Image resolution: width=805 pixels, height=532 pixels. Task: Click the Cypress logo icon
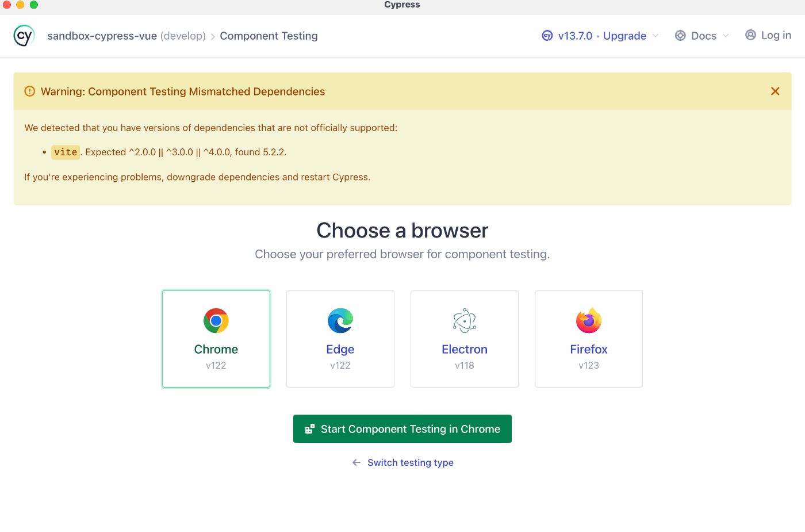click(24, 36)
